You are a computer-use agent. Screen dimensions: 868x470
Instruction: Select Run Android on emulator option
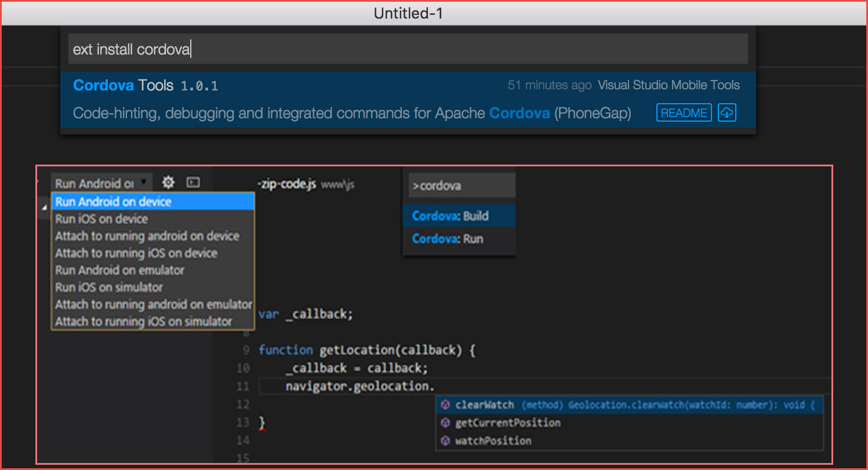[x=153, y=270]
